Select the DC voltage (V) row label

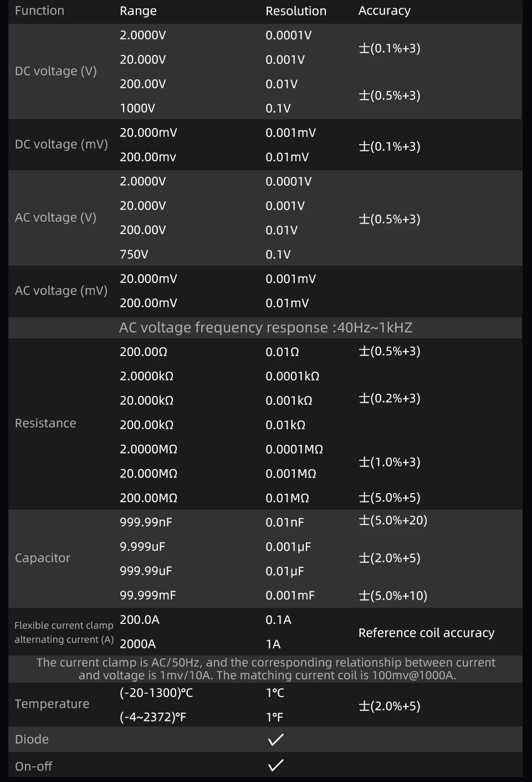[x=56, y=71]
